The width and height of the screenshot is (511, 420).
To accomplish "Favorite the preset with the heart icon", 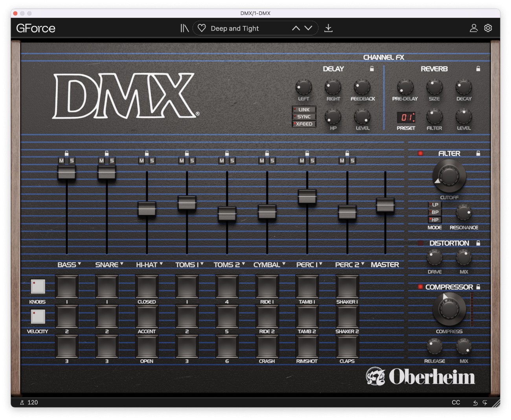I will [x=202, y=28].
